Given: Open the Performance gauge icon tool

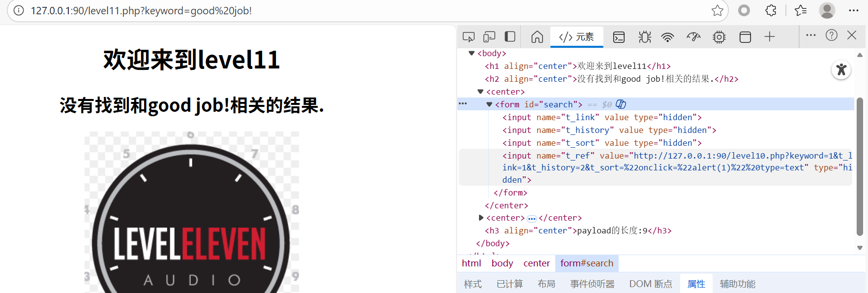Looking at the screenshot, I should click(x=693, y=37).
